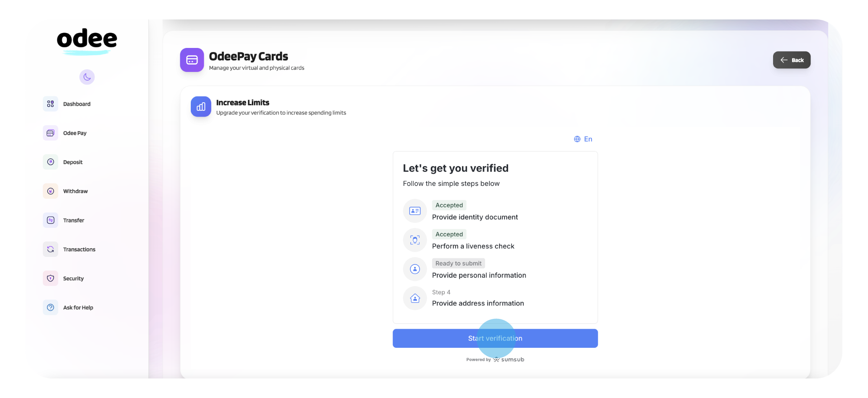Screen dimensions: 868x398
Task: Open Dashboard from the sidebar
Action: point(77,104)
